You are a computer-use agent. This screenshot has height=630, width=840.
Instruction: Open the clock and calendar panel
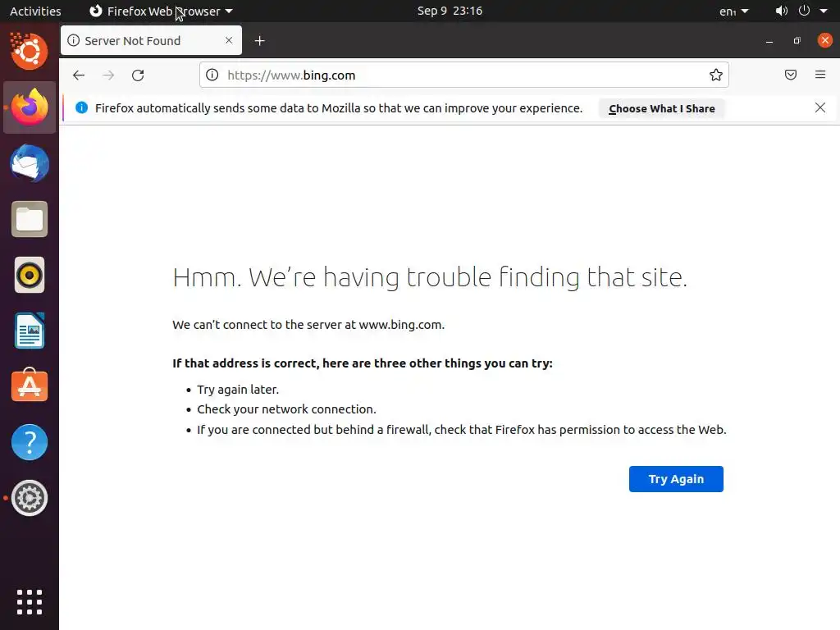click(x=450, y=11)
